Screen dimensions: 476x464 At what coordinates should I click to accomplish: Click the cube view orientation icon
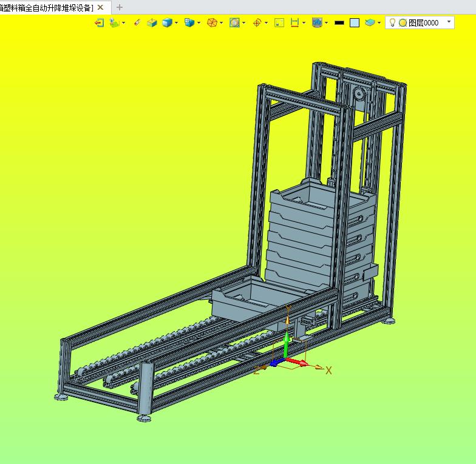[x=189, y=23]
